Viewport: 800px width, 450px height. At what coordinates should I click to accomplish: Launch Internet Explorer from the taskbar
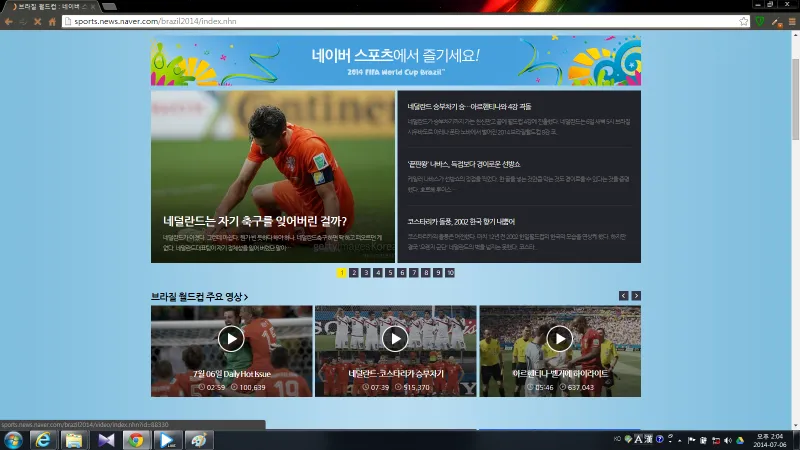pyautogui.click(x=43, y=440)
